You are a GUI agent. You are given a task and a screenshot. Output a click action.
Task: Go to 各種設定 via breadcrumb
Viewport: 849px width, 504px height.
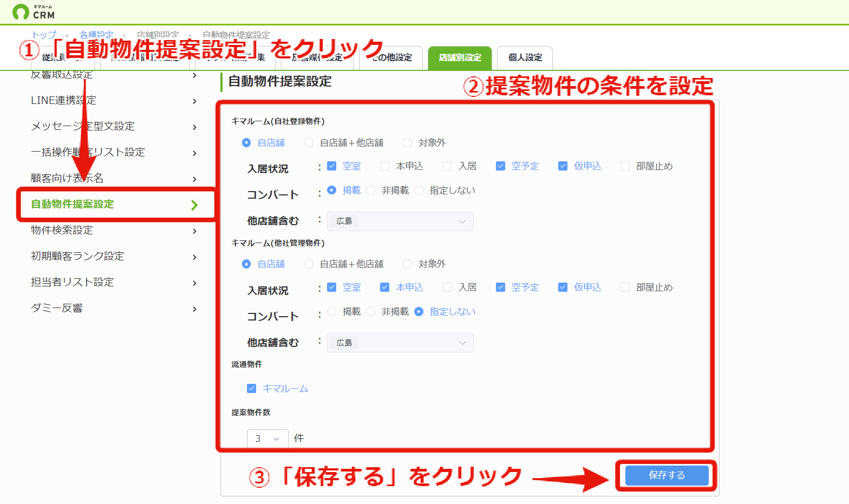click(x=96, y=35)
